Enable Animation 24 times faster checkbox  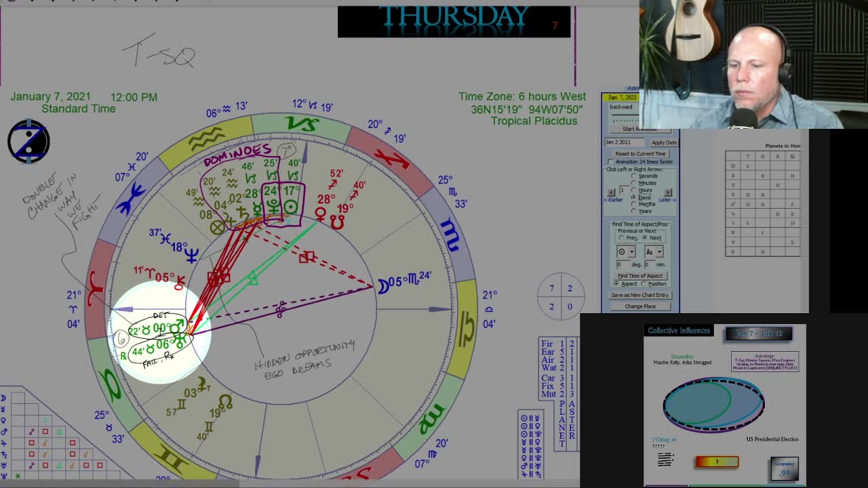coord(610,162)
